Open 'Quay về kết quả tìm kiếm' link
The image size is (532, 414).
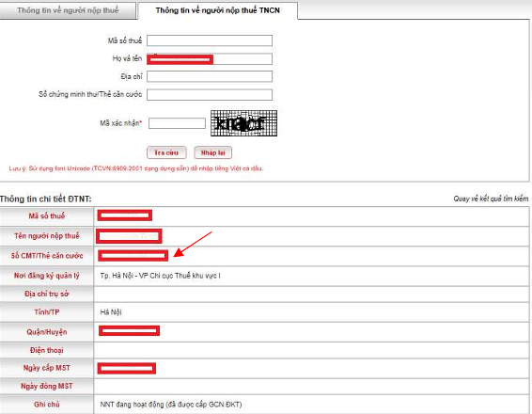(491, 199)
